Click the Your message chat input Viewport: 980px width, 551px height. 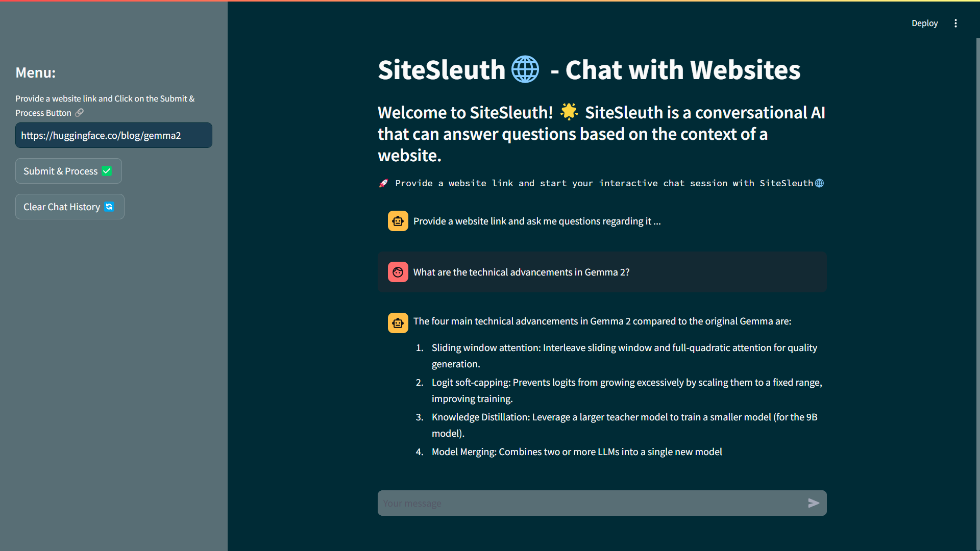click(x=587, y=503)
